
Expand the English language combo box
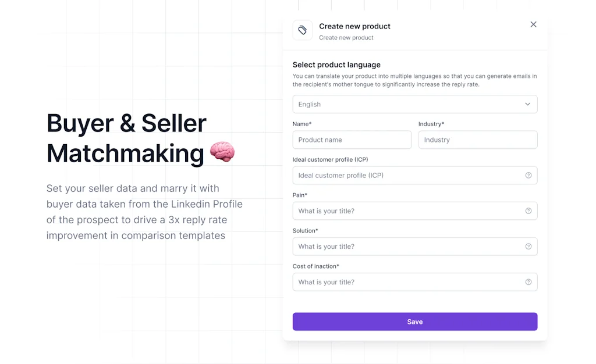[x=414, y=104]
